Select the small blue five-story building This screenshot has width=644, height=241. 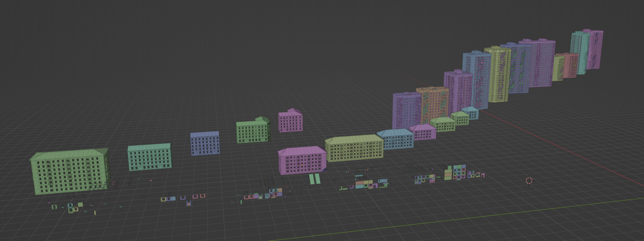tap(205, 144)
